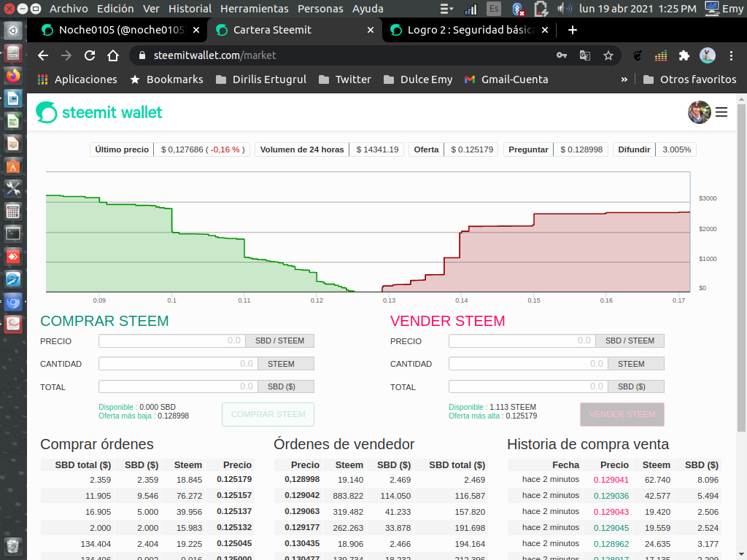The width and height of the screenshot is (747, 560).
Task: Open the terminal in the dock
Action: tap(13, 234)
